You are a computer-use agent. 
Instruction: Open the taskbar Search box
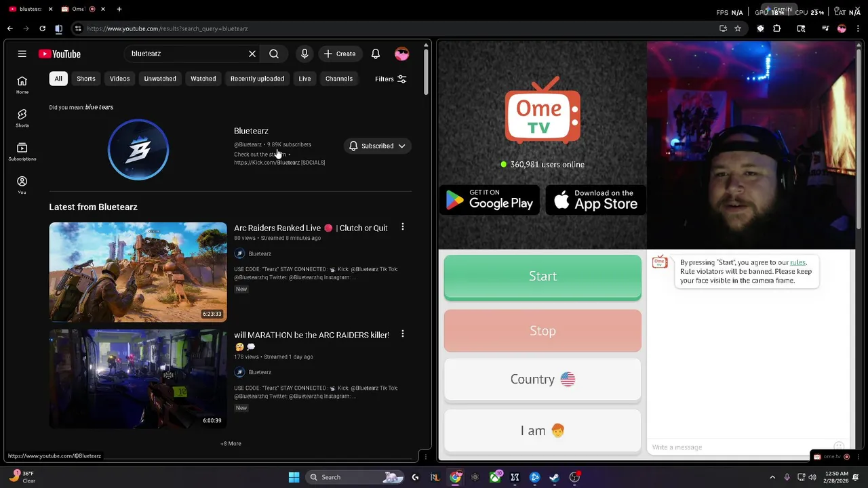[x=355, y=477]
